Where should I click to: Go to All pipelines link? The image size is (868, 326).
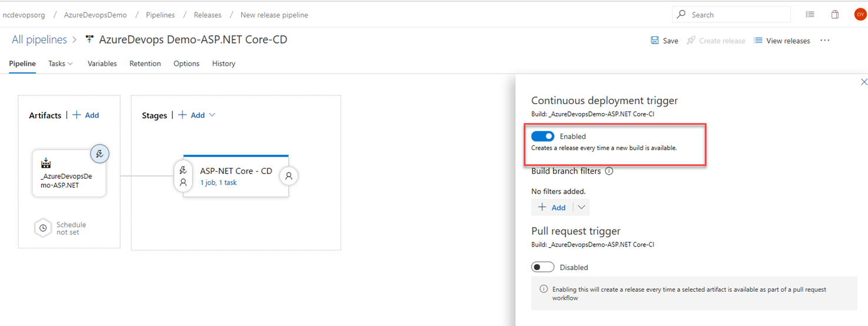[x=39, y=40]
